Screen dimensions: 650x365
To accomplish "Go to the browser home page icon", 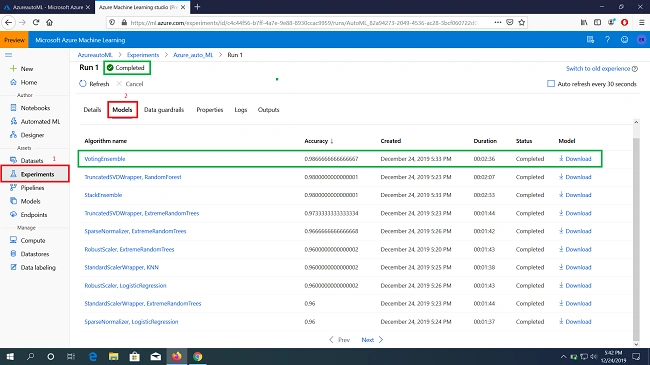I will 49,22.
